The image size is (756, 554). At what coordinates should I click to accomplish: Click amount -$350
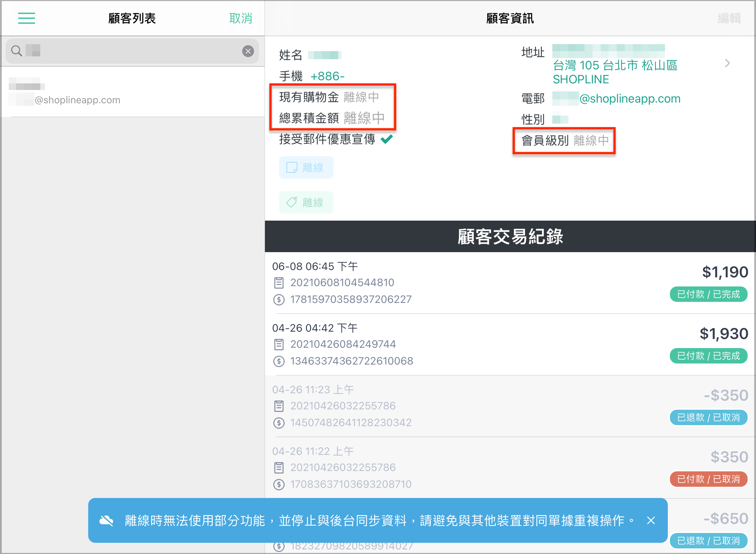coord(726,395)
